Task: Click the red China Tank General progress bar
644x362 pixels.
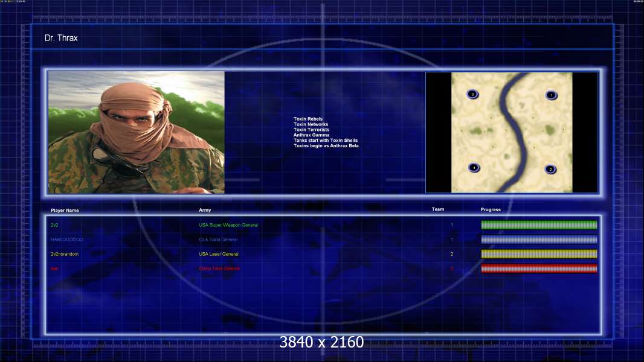Action: pyautogui.click(x=539, y=268)
